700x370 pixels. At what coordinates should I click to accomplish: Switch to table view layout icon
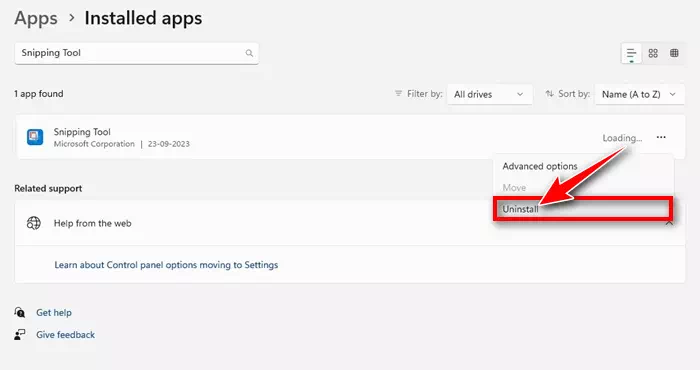[x=674, y=54]
